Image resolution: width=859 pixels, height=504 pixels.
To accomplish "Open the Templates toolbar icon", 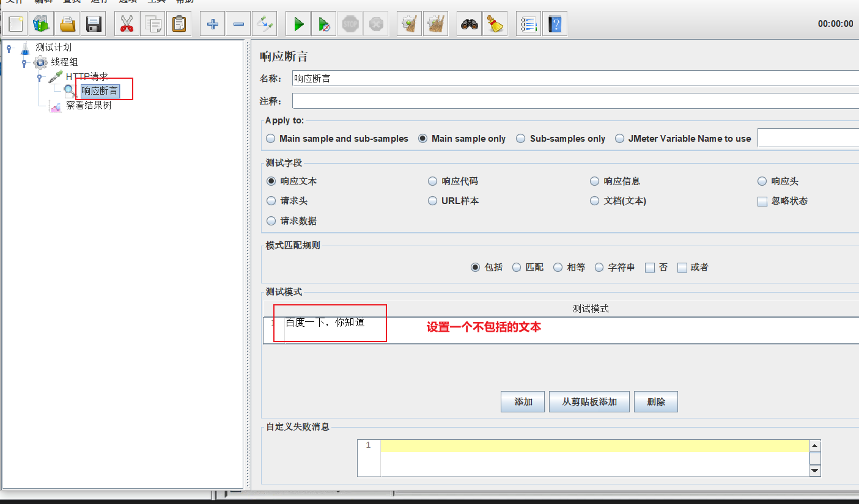I will tap(42, 24).
